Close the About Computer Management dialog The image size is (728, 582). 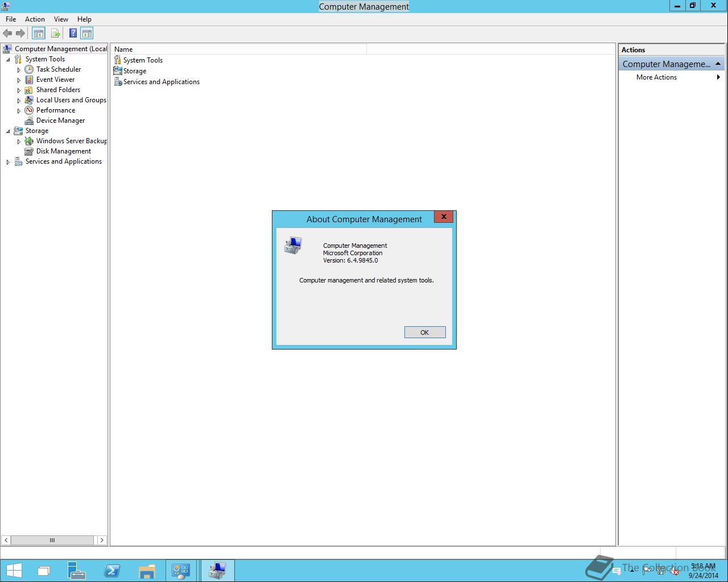click(444, 217)
